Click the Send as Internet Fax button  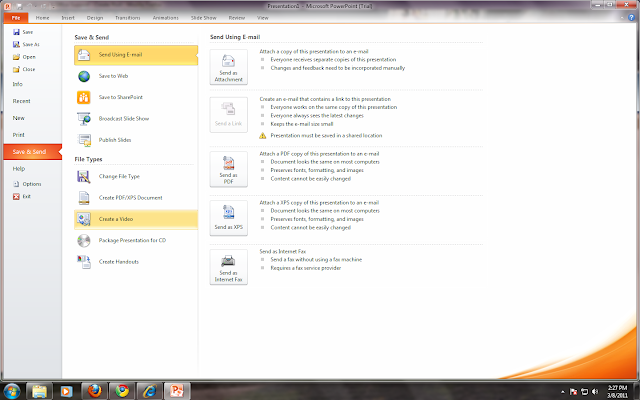pos(229,267)
